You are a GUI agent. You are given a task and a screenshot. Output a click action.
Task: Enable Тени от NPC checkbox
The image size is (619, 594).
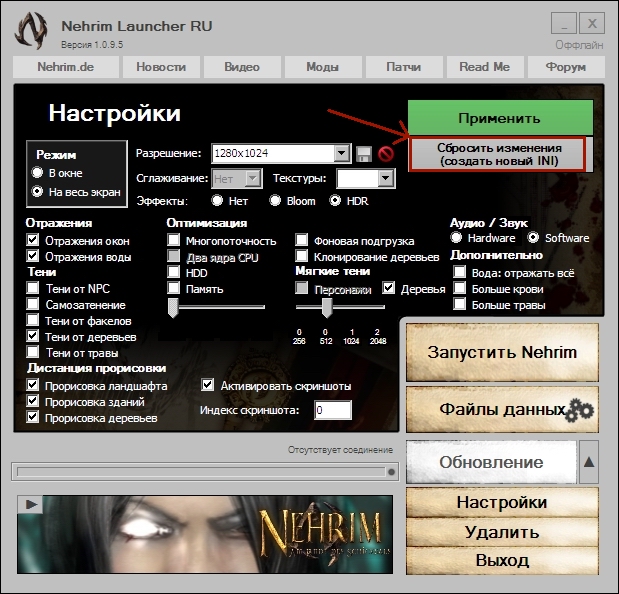pyautogui.click(x=33, y=288)
